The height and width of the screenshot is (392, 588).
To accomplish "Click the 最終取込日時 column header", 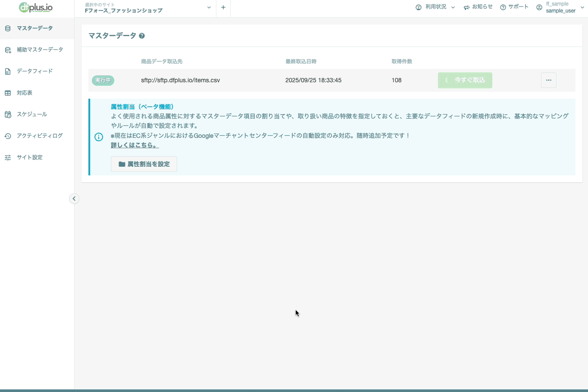I will (x=301, y=62).
